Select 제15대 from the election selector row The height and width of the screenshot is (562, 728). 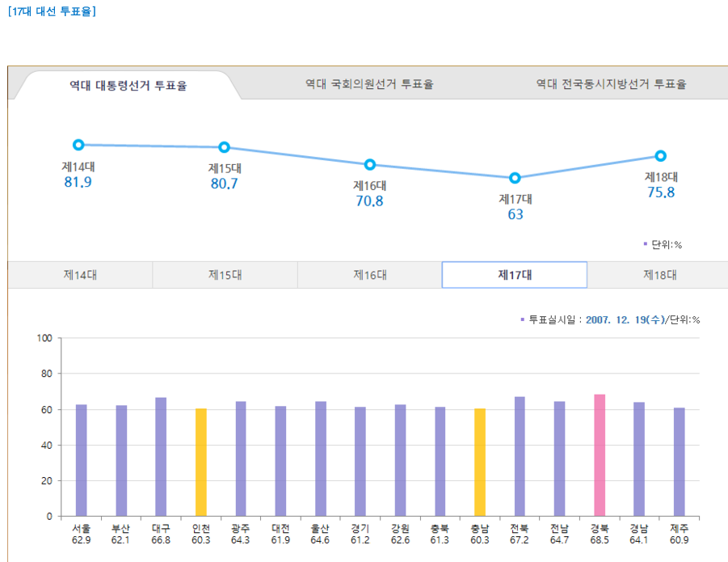click(225, 274)
